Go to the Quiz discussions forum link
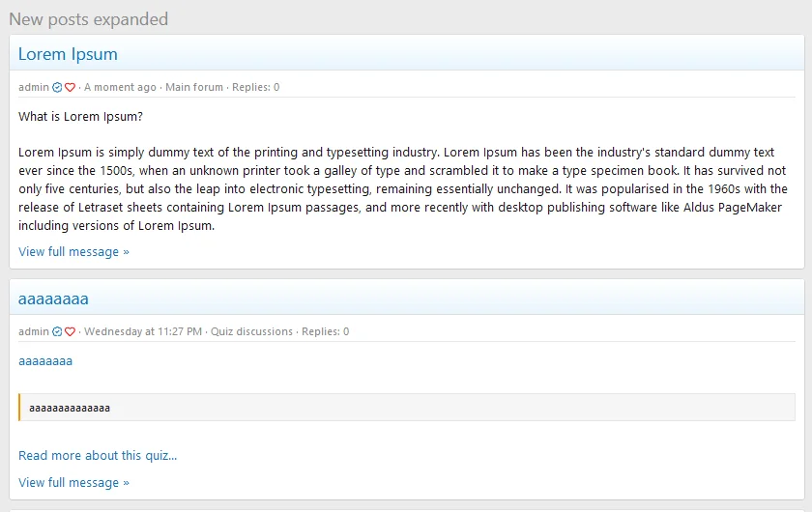812x512 pixels. click(251, 332)
